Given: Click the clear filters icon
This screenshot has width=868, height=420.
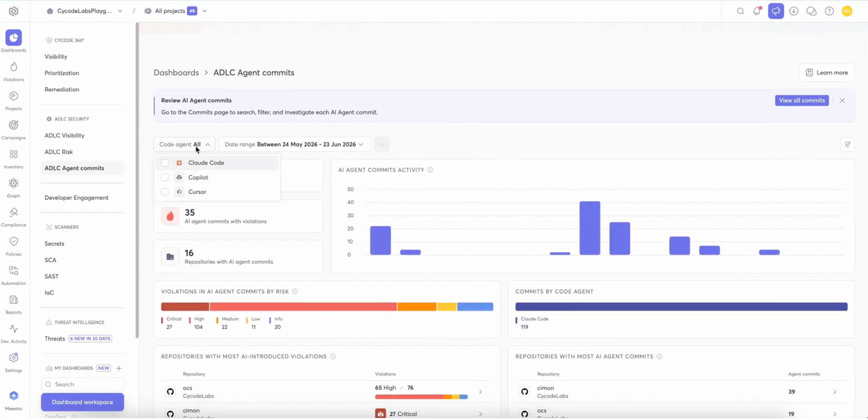Looking at the screenshot, I should click(848, 145).
